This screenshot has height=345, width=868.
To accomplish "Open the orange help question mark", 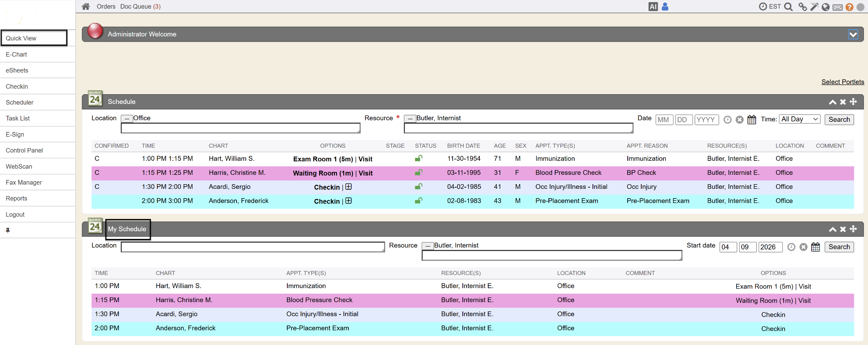I will (x=849, y=7).
